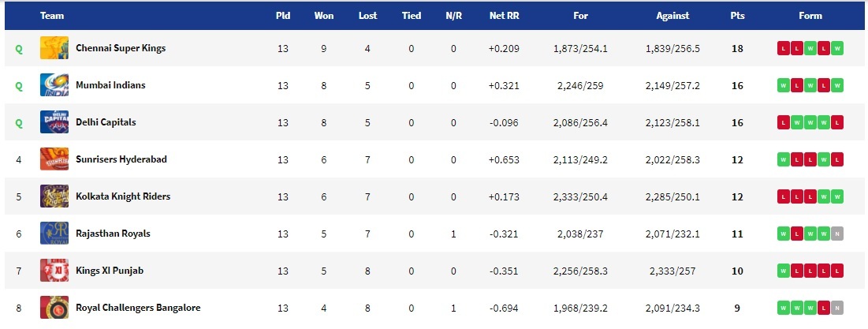This screenshot has height=329, width=868.
Task: Select the Won column header
Action: (x=324, y=16)
